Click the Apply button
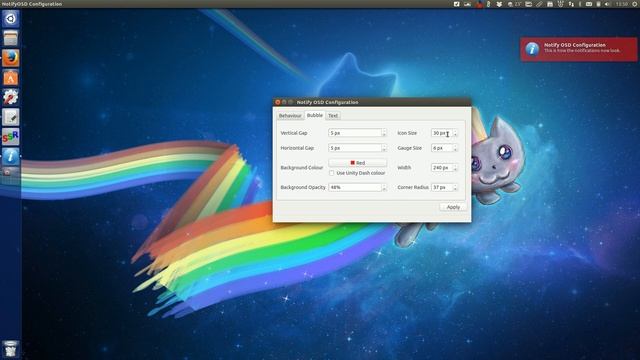The height and width of the screenshot is (360, 640). point(453,207)
